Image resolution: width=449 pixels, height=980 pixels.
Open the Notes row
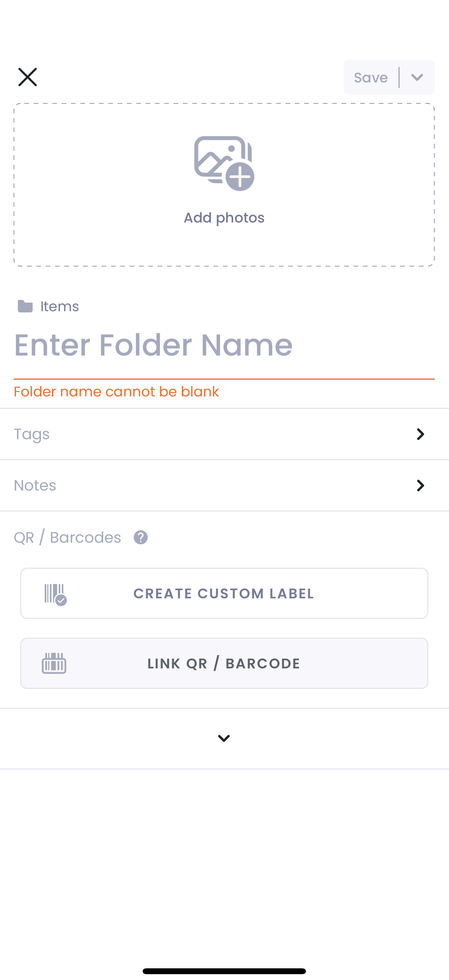point(224,486)
